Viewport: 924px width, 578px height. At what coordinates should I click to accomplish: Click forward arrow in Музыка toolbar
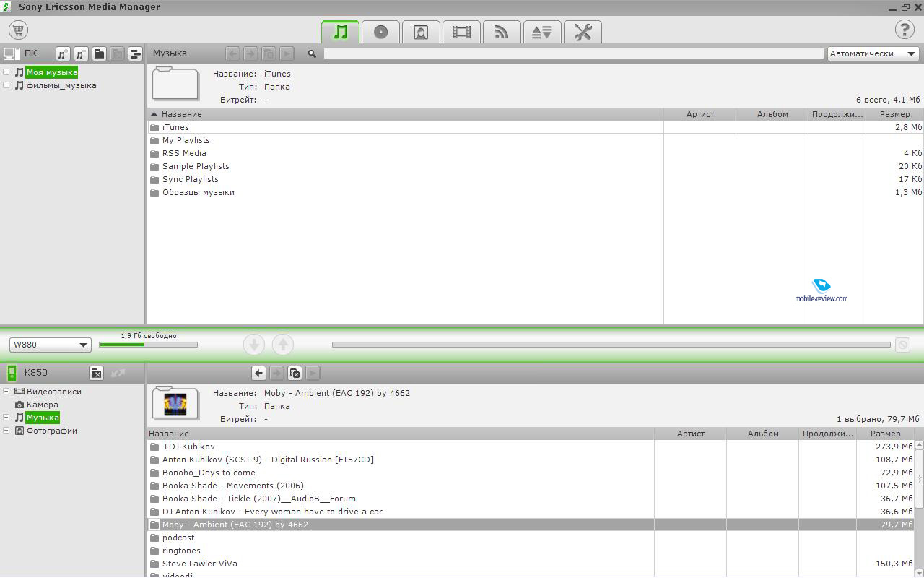click(250, 53)
